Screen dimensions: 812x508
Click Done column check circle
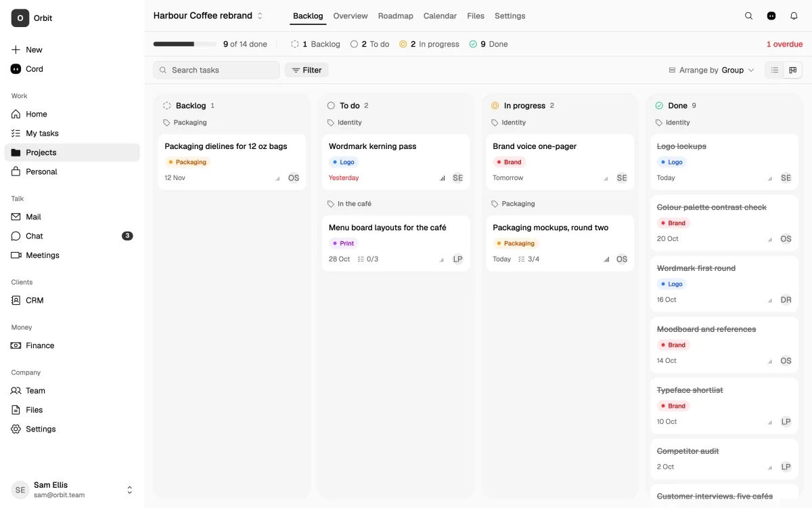(x=659, y=106)
